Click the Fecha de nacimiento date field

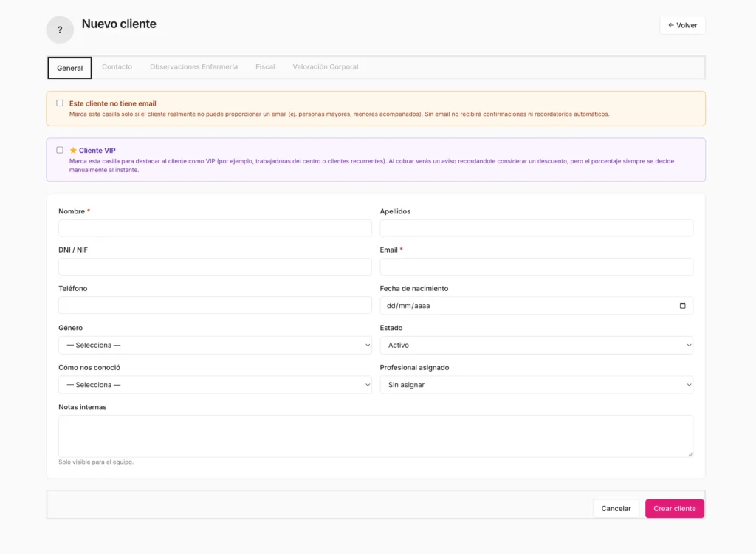coord(536,306)
